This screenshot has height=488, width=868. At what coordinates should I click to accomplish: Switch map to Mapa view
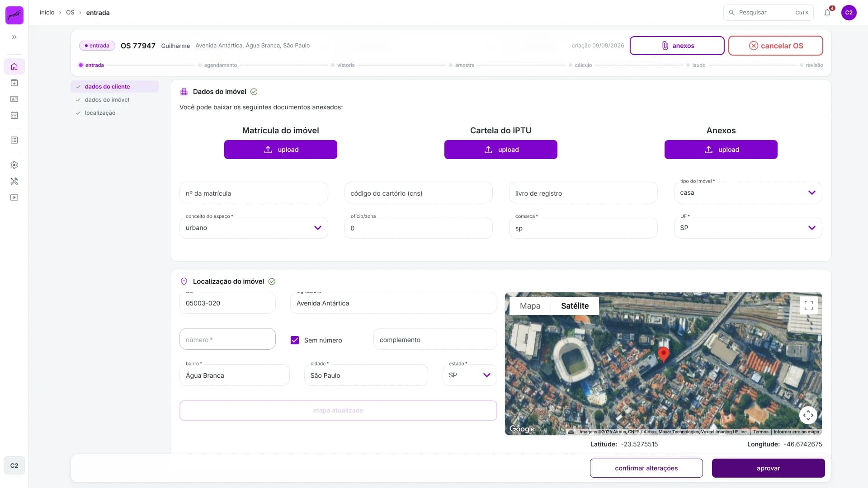point(530,306)
